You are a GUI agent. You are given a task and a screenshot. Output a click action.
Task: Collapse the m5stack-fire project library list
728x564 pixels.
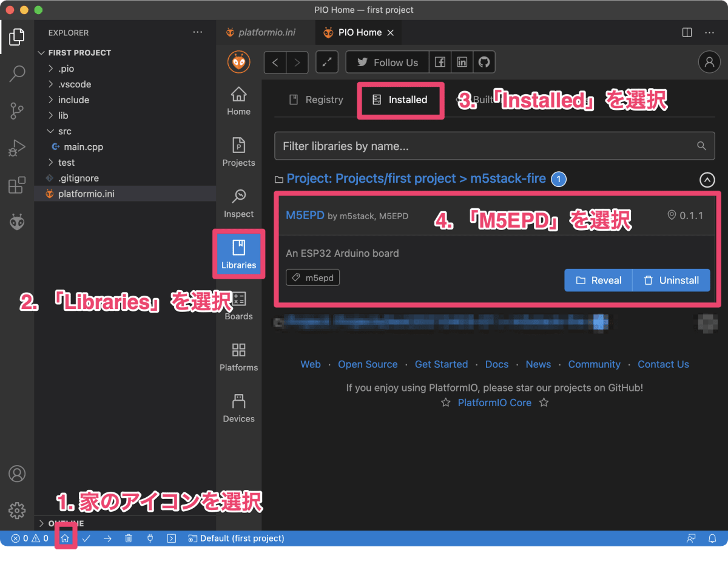coord(707,180)
